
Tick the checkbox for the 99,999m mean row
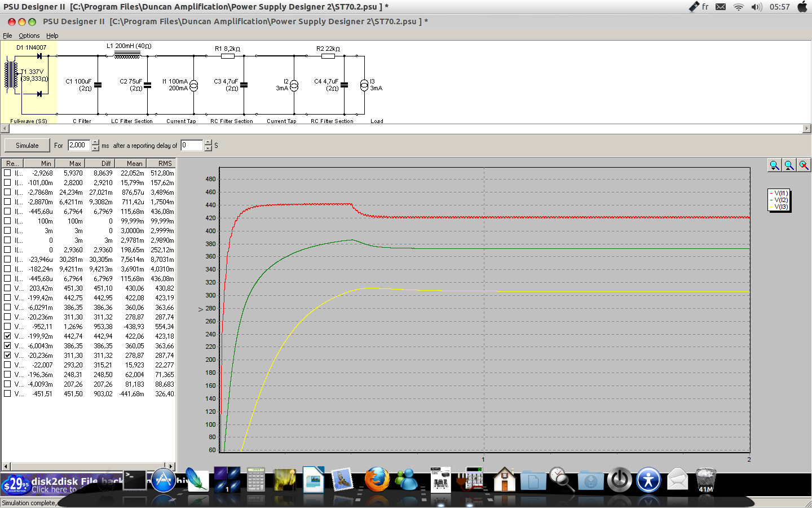(7, 221)
